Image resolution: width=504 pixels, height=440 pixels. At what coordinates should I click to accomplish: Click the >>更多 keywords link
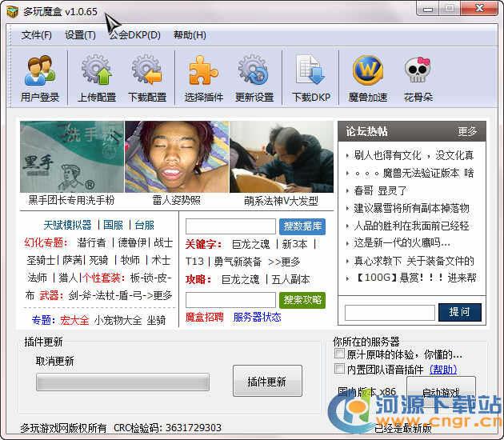click(284, 262)
